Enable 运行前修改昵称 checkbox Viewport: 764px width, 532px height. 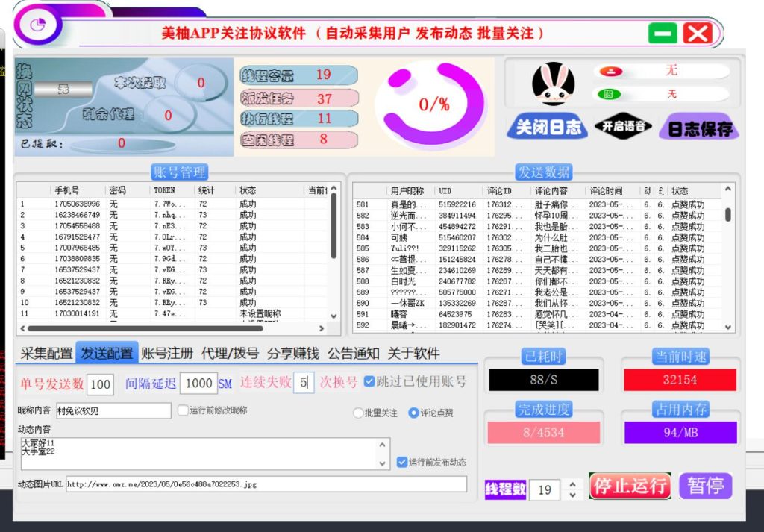pyautogui.click(x=182, y=410)
